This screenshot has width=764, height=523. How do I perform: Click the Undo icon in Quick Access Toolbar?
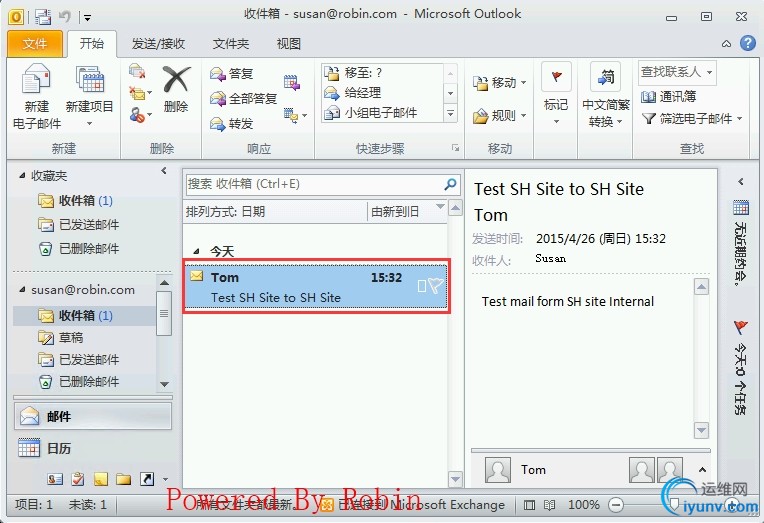(x=64, y=17)
